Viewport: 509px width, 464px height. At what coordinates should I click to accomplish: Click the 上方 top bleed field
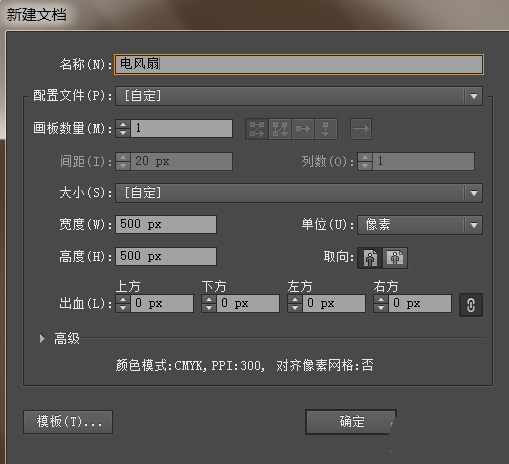click(162, 303)
